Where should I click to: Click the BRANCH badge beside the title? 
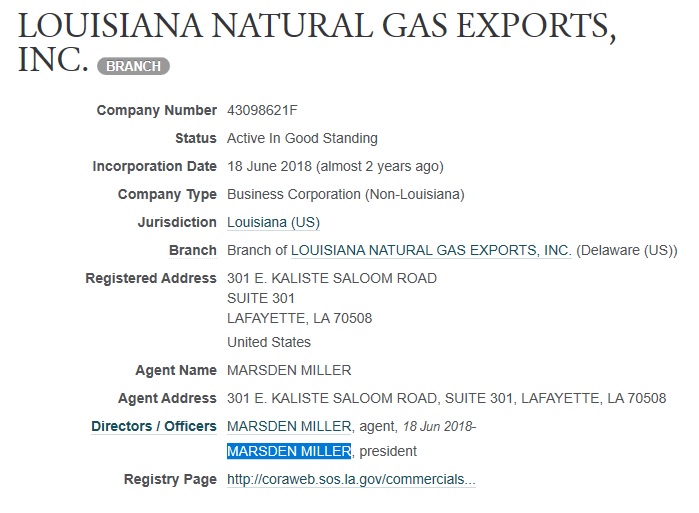(x=133, y=66)
